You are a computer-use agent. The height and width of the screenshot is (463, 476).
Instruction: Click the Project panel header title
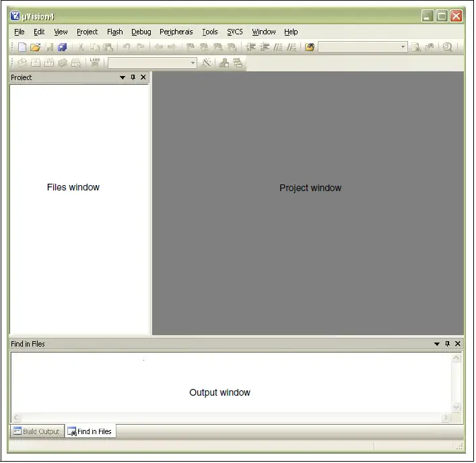click(x=22, y=77)
